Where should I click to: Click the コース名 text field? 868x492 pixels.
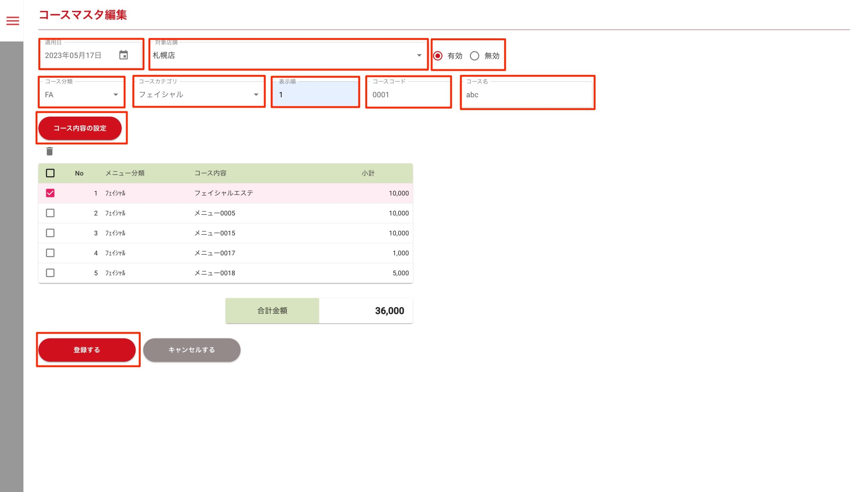[527, 95]
